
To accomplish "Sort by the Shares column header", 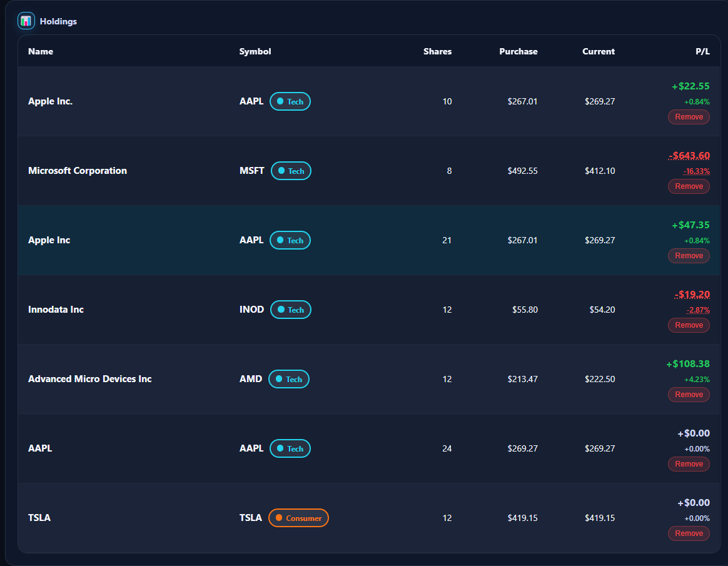I will pyautogui.click(x=437, y=51).
